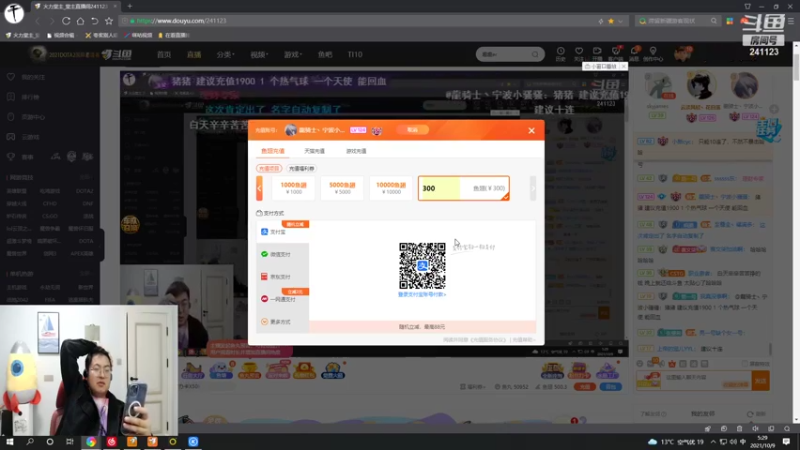
Task: Expand 更多方式 payment options
Action: click(x=283, y=322)
